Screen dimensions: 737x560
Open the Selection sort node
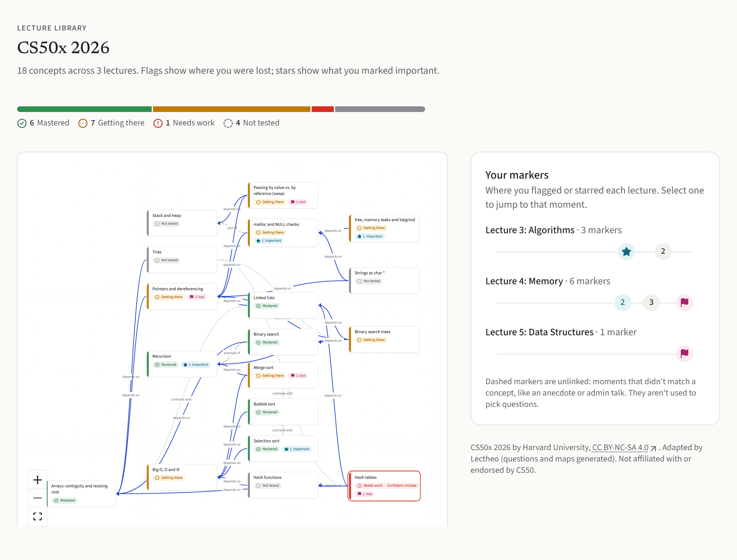[x=283, y=448]
